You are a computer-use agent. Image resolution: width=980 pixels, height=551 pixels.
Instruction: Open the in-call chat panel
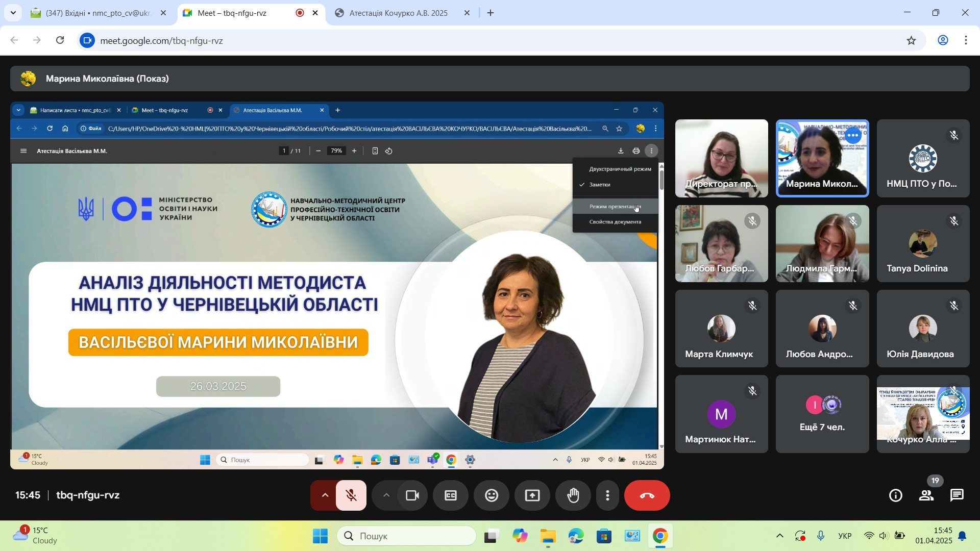[x=957, y=495]
